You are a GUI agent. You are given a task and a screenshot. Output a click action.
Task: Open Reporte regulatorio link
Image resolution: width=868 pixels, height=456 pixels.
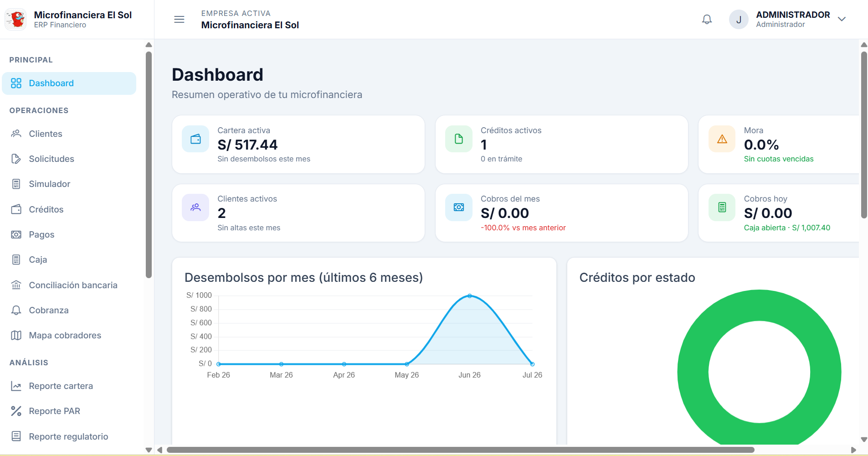pos(69,436)
